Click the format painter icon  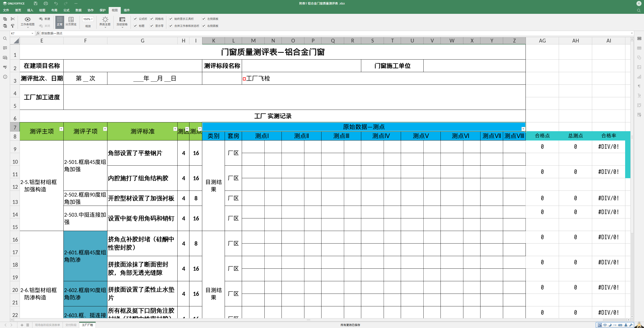click(13, 26)
